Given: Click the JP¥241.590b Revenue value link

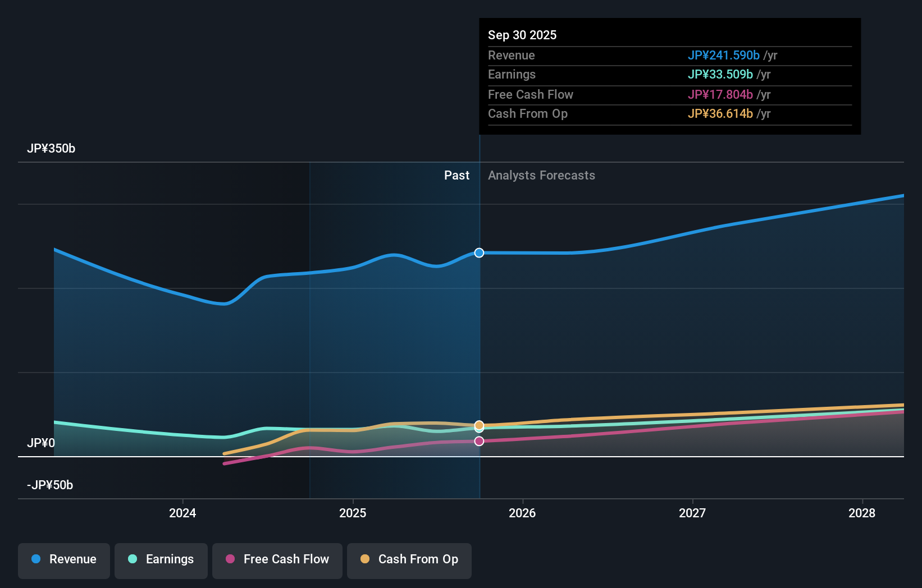Looking at the screenshot, I should coord(724,56).
